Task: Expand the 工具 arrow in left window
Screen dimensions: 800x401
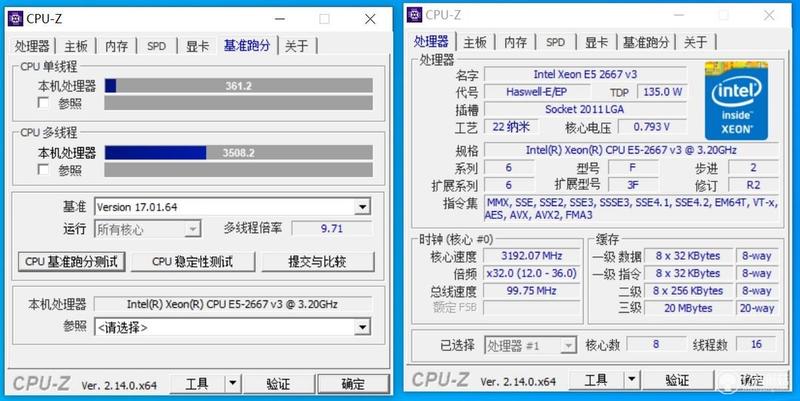Action: 233,383
